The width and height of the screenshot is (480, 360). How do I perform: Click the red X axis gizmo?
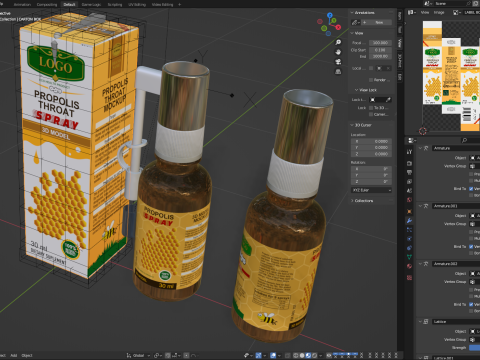[x=338, y=27]
